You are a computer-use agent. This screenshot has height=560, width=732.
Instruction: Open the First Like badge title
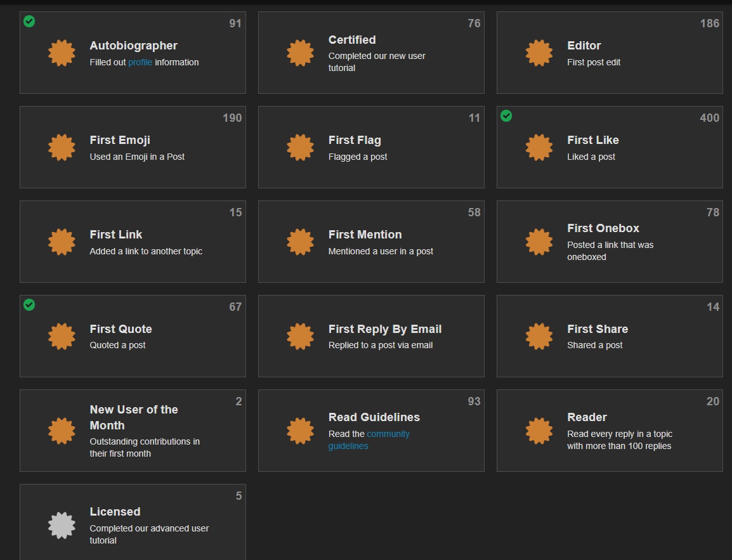(593, 140)
